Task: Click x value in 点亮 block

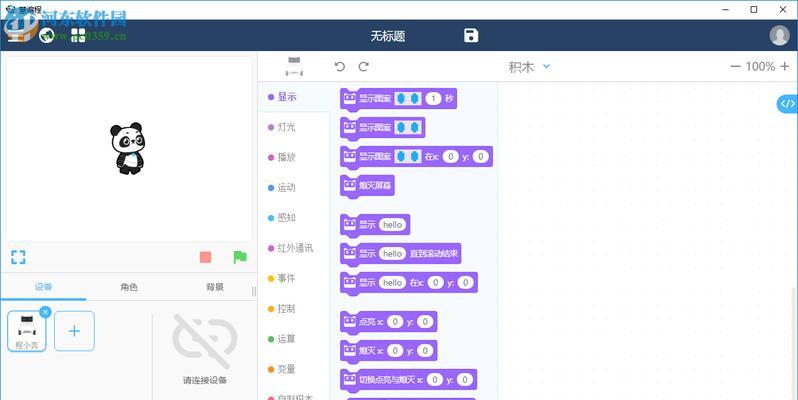Action: coord(395,322)
